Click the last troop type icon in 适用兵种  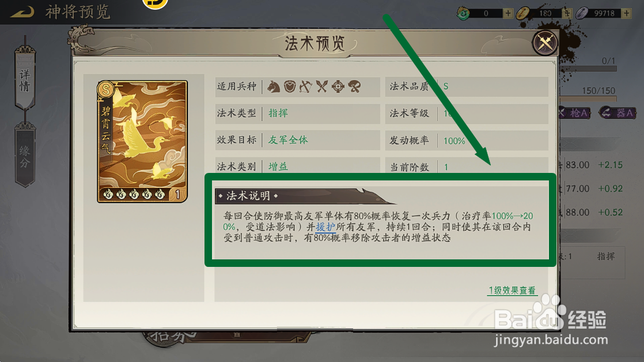pos(354,86)
